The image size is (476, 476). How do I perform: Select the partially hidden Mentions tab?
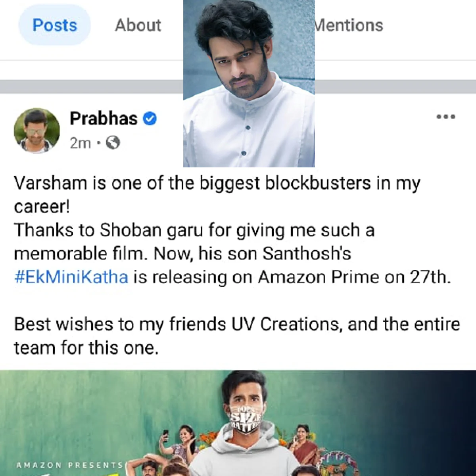tap(349, 25)
